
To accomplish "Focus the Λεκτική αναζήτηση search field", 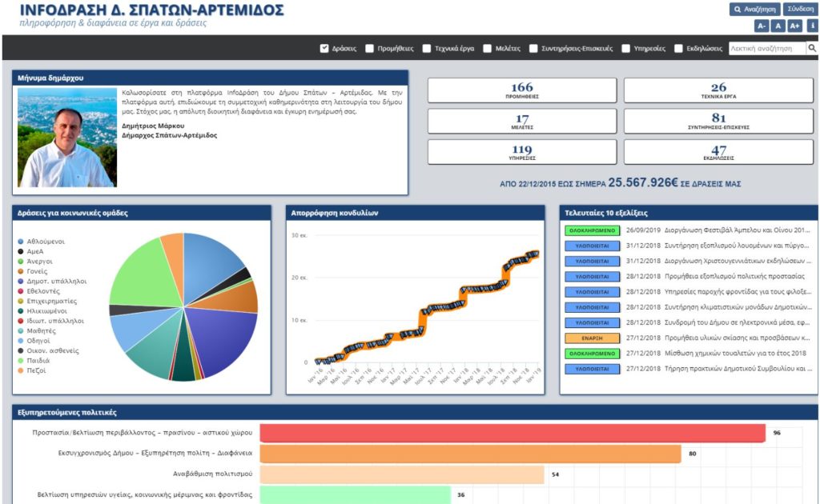I will tap(766, 48).
